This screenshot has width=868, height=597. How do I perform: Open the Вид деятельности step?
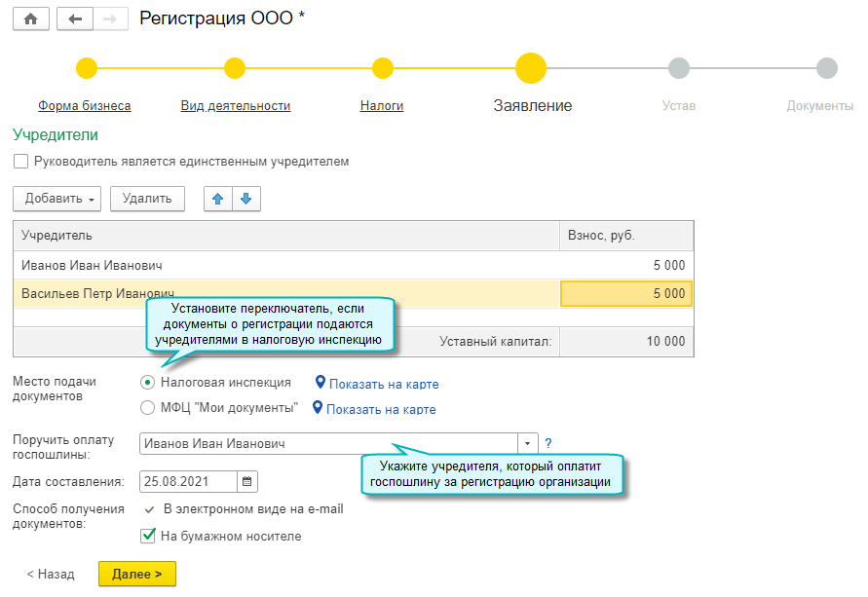pos(235,106)
